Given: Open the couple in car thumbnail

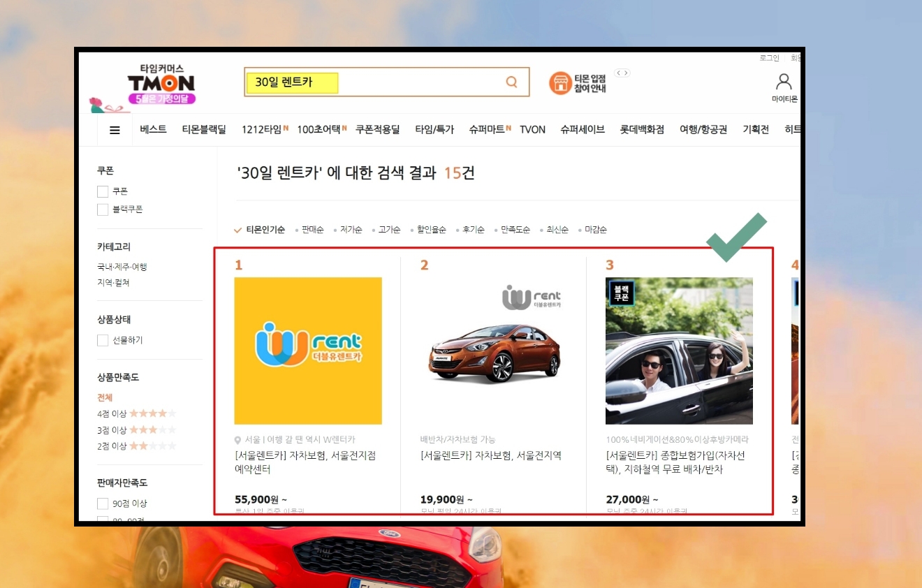Looking at the screenshot, I should [x=679, y=351].
